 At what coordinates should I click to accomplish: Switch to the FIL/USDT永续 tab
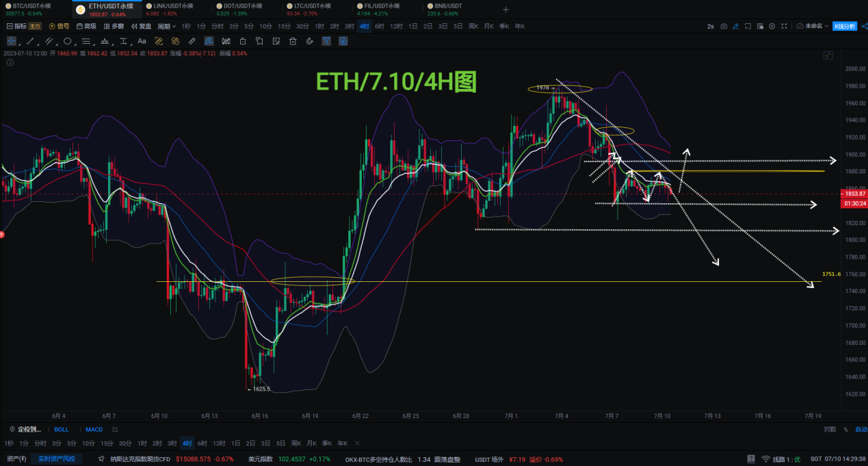pyautogui.click(x=387, y=10)
